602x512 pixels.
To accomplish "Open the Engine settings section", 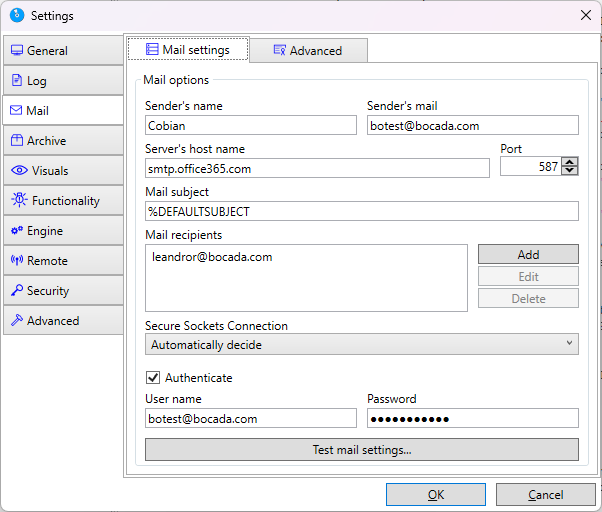I will pyautogui.click(x=62, y=231).
